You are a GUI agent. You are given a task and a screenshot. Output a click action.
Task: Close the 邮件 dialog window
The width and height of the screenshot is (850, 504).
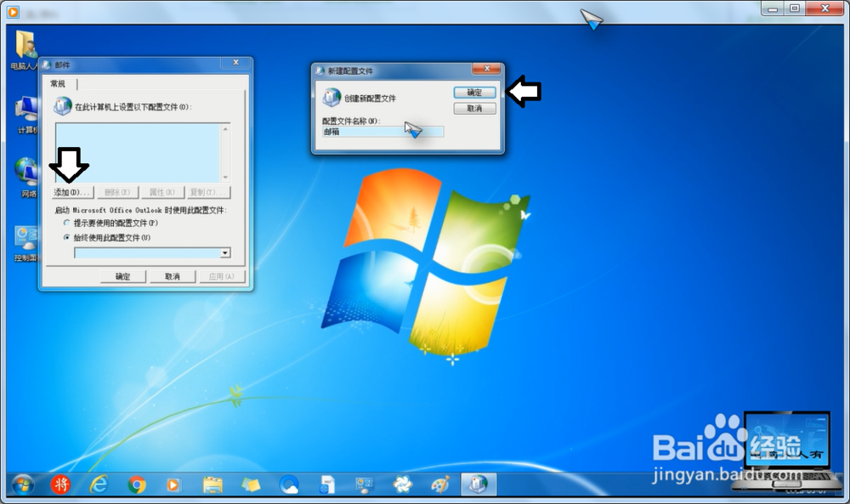pyautogui.click(x=235, y=62)
